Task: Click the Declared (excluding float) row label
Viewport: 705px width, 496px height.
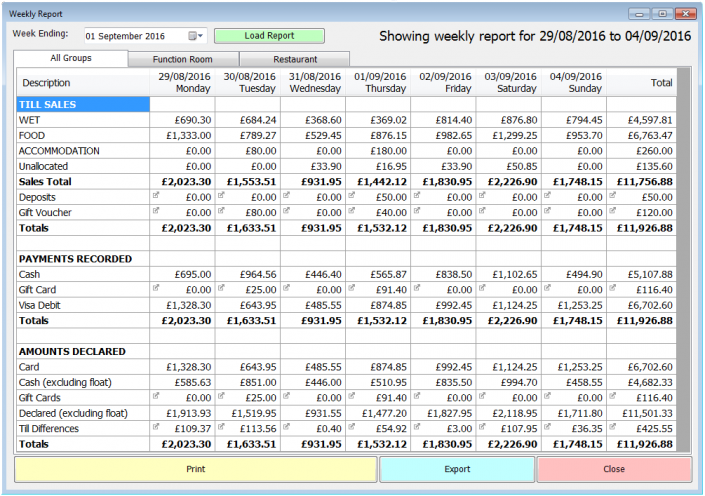Action: 73,413
